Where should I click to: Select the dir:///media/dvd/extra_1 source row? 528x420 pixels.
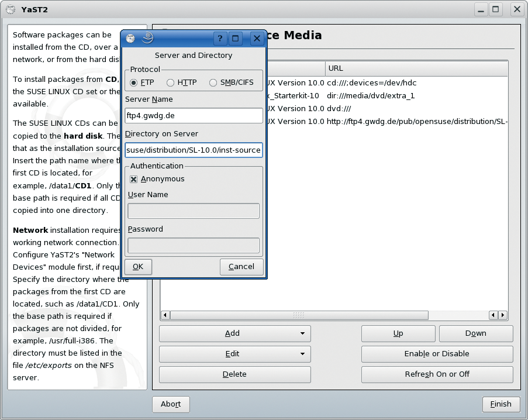386,96
